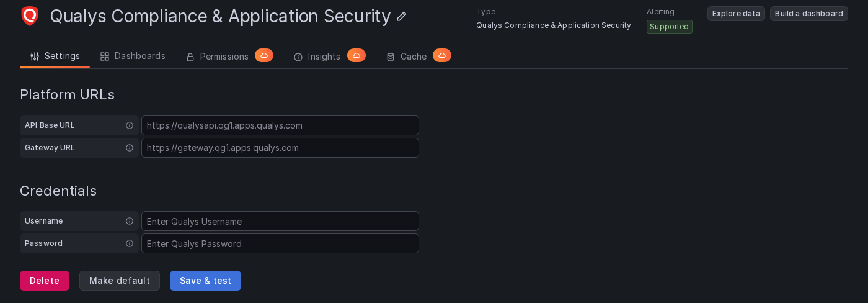Viewport: 868px width, 303px height.
Task: Click the Make default button
Action: pos(120,281)
